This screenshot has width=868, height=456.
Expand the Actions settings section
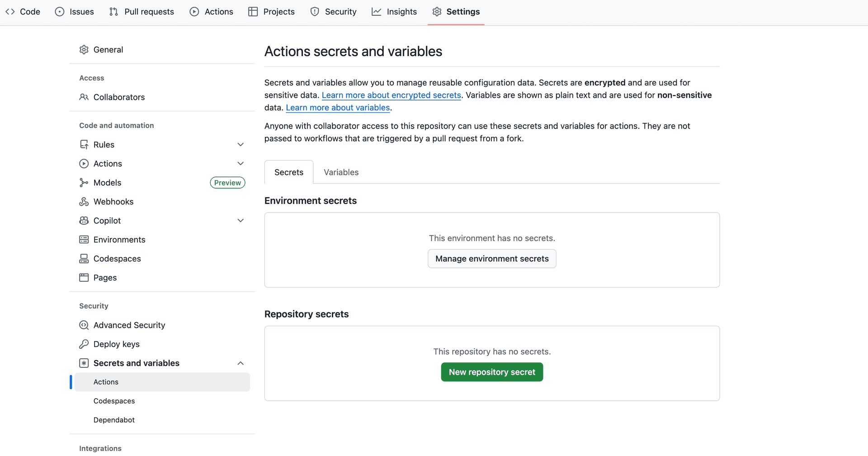[x=241, y=163]
